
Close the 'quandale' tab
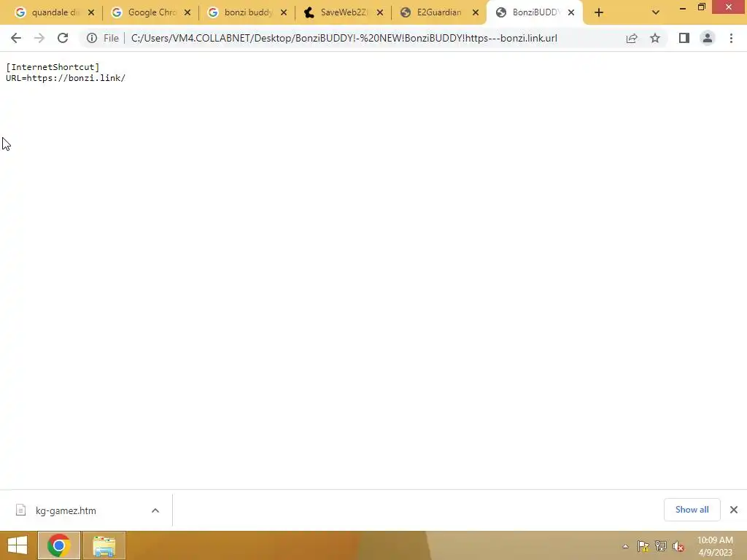coord(91,13)
